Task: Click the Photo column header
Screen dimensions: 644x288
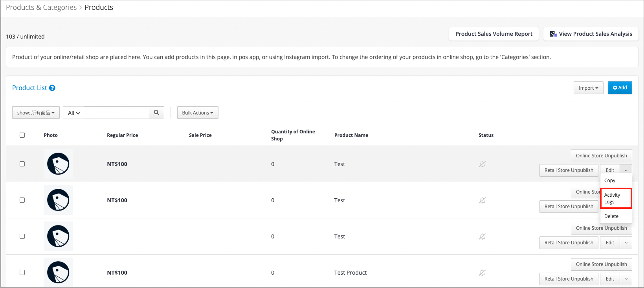Action: 51,135
